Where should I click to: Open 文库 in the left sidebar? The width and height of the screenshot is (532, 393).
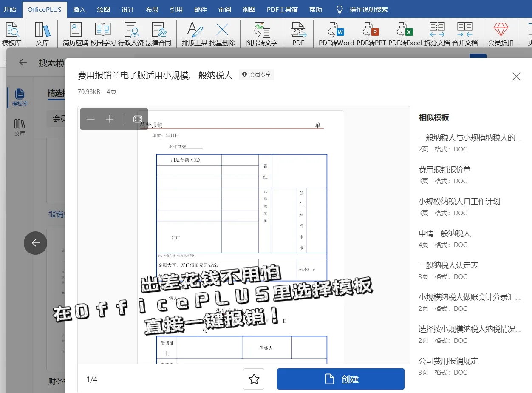click(20, 128)
